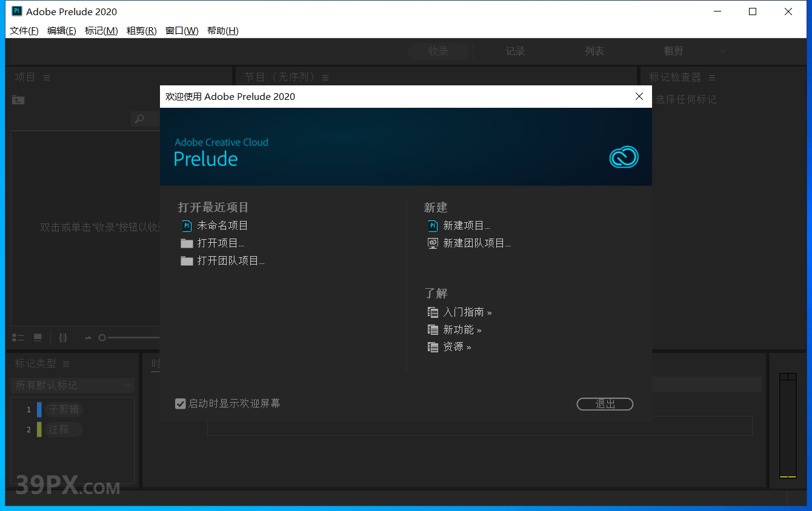The image size is (812, 511).
Task: Switch to the 记录 workspace
Action: point(515,51)
